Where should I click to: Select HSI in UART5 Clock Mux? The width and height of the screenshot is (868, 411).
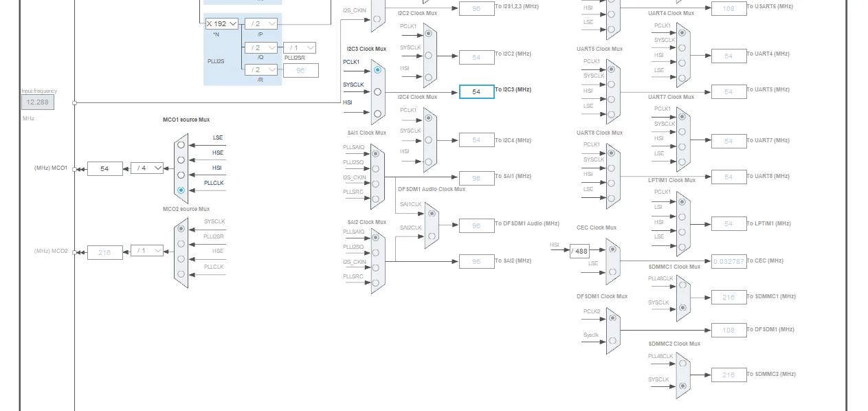(612, 100)
